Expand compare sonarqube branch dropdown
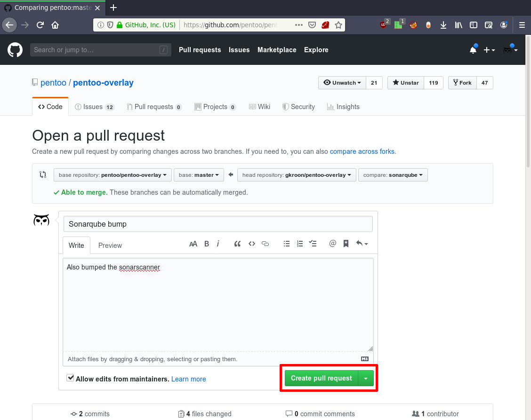 point(393,175)
